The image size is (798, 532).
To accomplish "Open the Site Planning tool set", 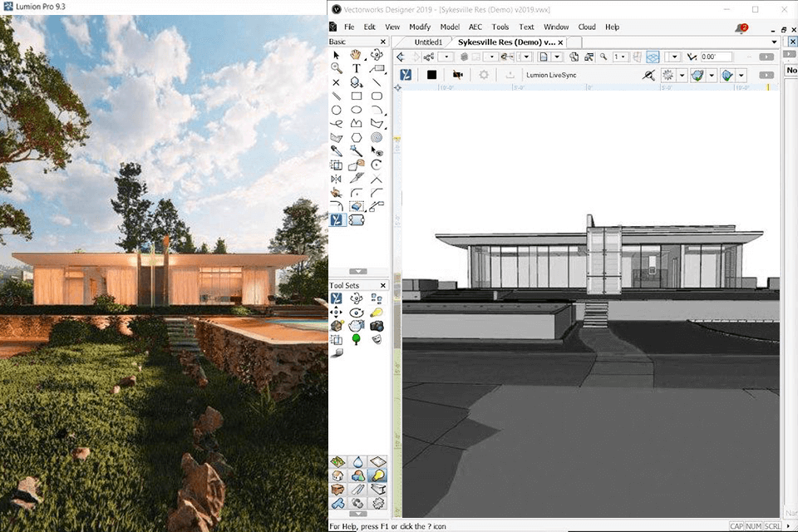I will point(337,461).
